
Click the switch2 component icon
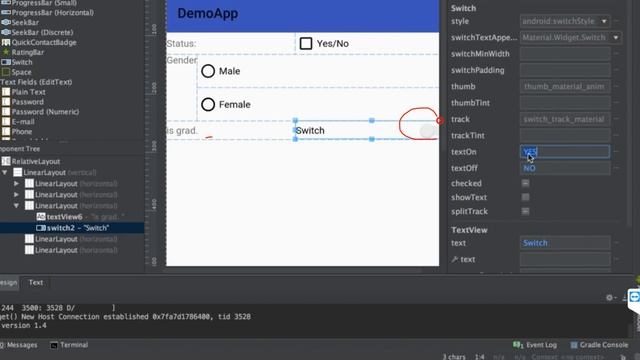click(x=41, y=228)
